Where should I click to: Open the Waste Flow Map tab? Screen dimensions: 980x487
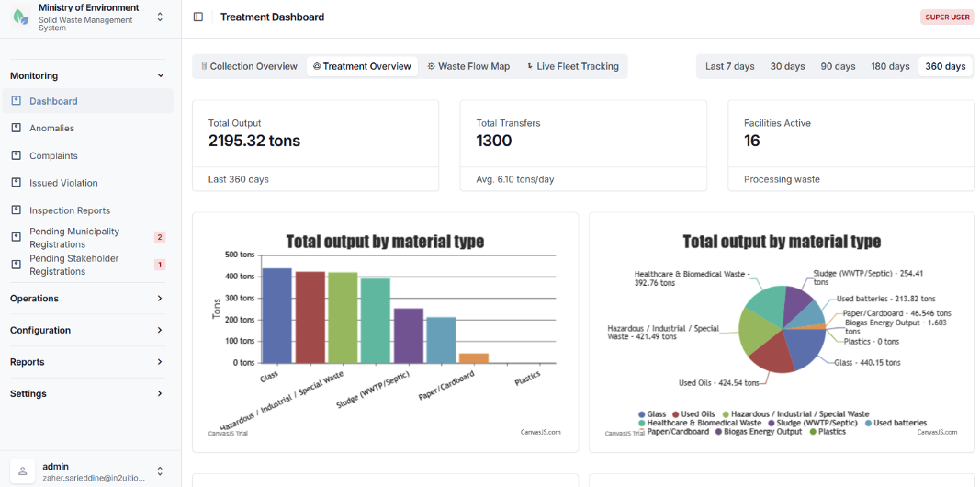coord(468,66)
